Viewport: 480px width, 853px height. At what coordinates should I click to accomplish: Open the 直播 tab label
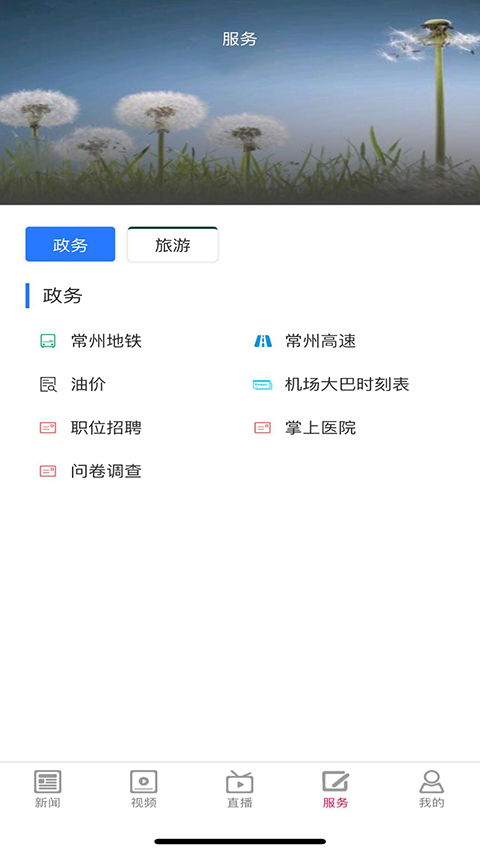(239, 803)
